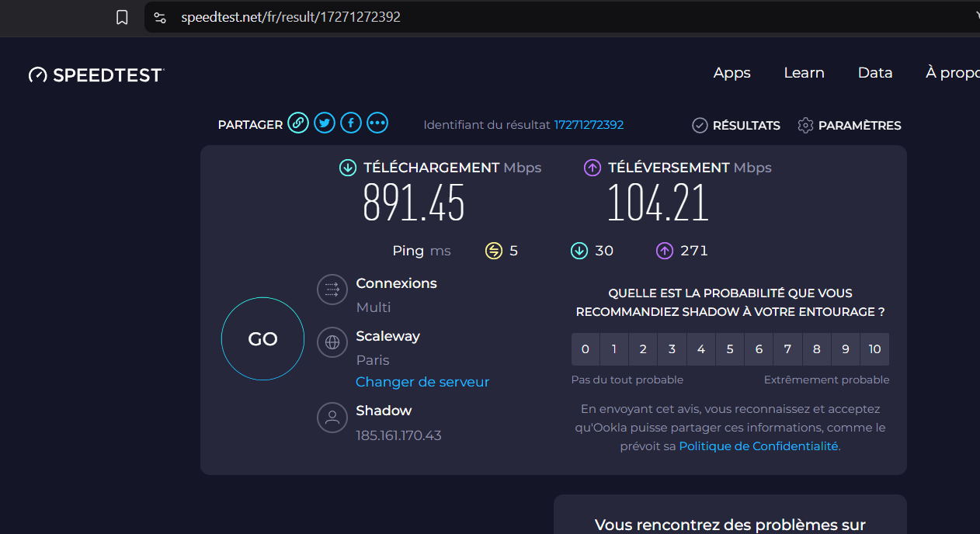The width and height of the screenshot is (980, 534).
Task: Click the IP address 185.161.170.43
Action: click(x=398, y=435)
